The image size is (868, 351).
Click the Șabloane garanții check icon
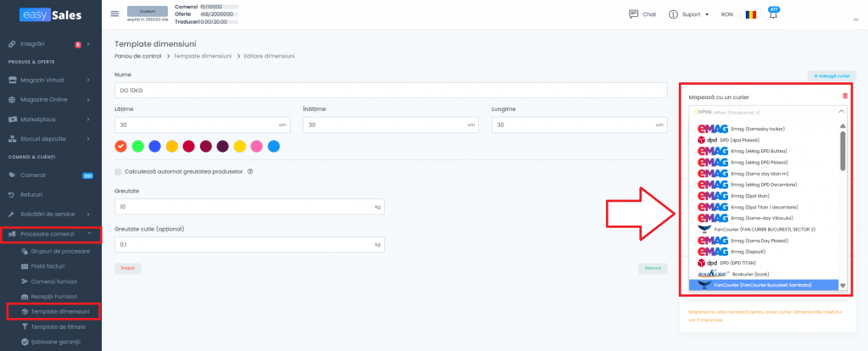[25, 342]
